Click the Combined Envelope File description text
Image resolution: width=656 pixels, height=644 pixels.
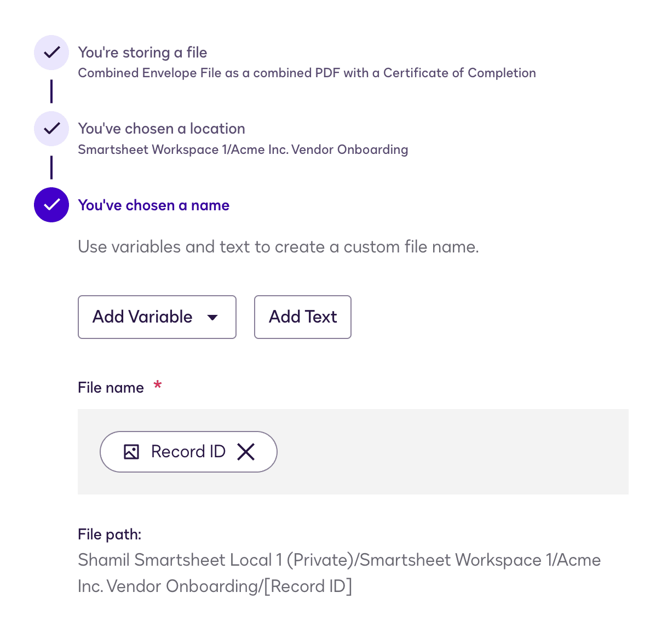[307, 73]
